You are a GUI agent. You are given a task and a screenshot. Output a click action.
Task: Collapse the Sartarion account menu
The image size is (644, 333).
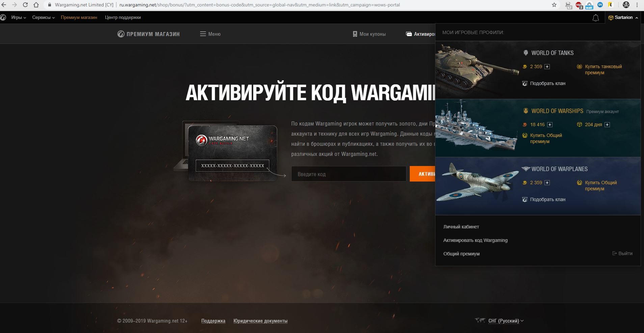(x=623, y=18)
